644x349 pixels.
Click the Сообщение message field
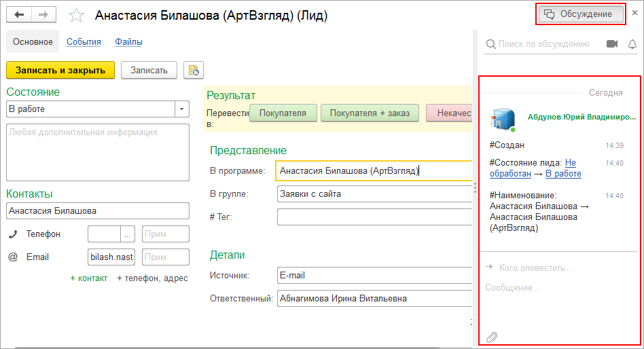(557, 288)
